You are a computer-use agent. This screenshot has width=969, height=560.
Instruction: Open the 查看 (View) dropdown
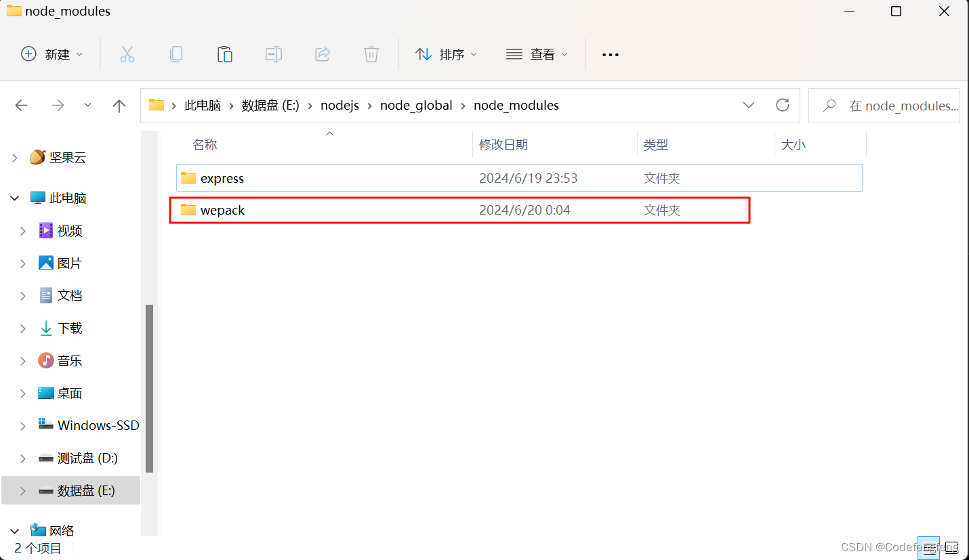coord(537,54)
